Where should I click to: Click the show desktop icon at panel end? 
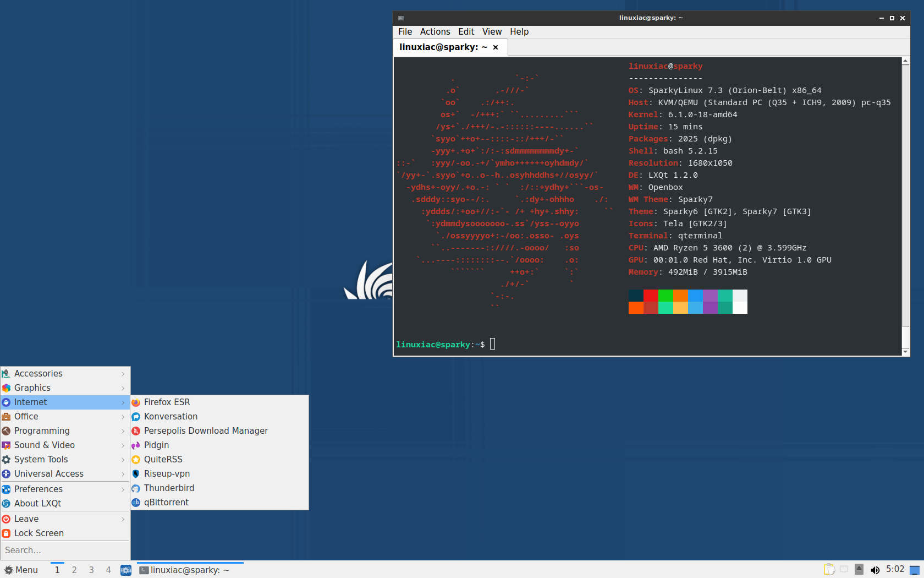tap(915, 570)
